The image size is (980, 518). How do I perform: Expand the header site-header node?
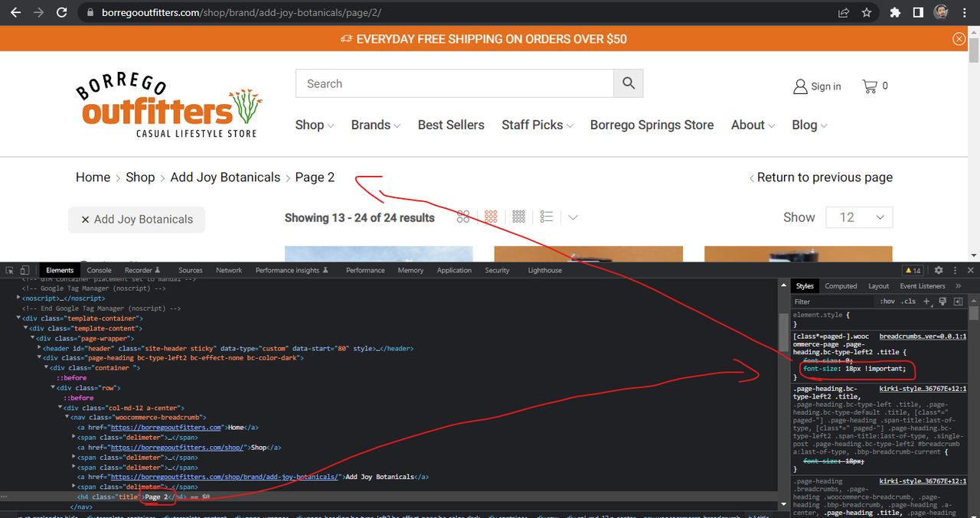[39, 348]
